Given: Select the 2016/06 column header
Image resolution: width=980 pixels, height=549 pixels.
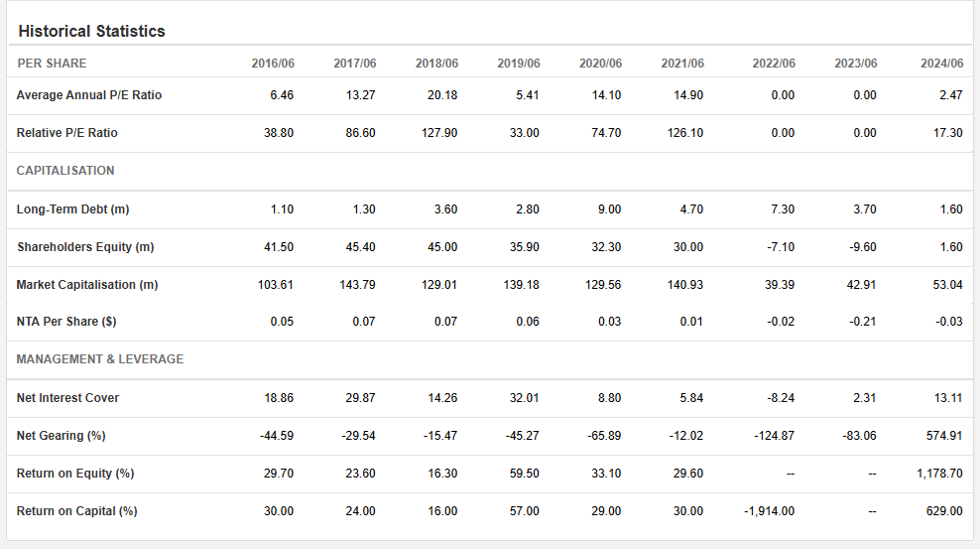Looking at the screenshot, I should [273, 64].
